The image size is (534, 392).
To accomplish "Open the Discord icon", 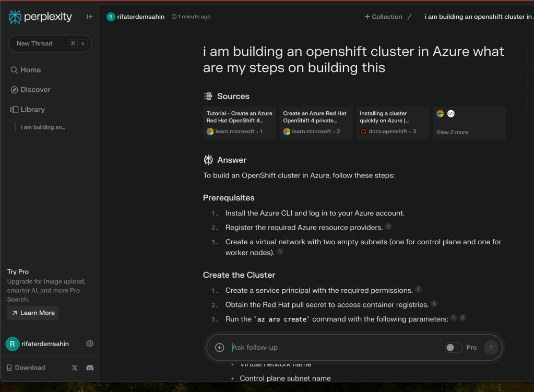I will coord(90,367).
